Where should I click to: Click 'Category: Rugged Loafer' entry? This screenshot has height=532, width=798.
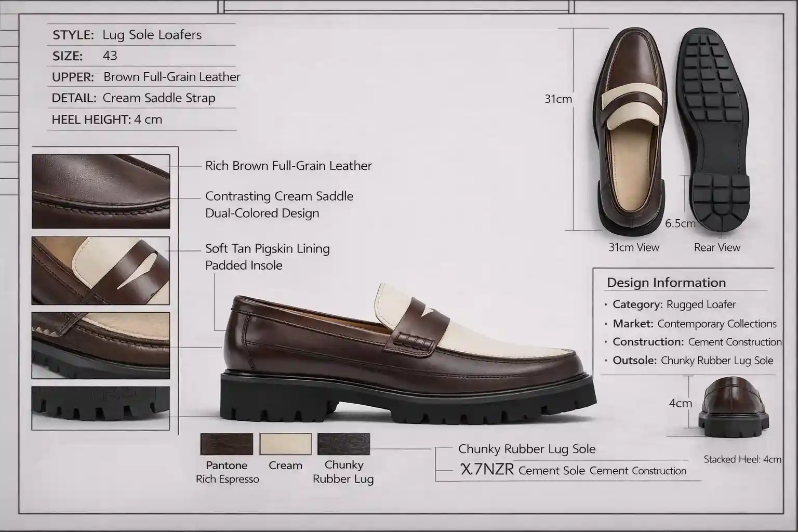(674, 304)
